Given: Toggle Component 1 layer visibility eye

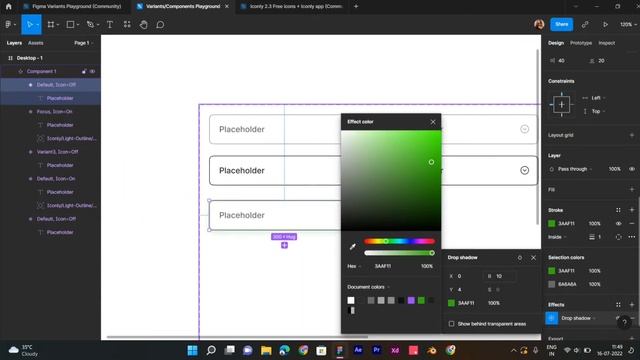Looking at the screenshot, I should tap(92, 71).
